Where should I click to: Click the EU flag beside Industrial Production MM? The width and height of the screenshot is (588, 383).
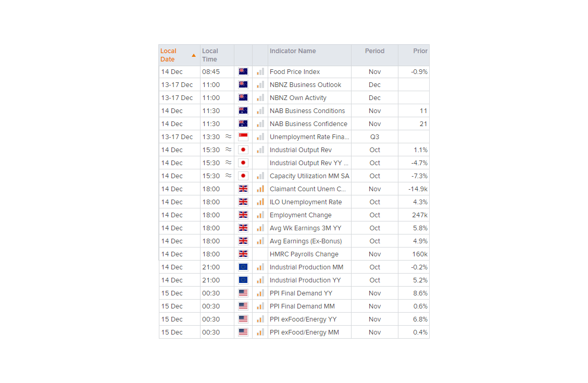(x=243, y=267)
